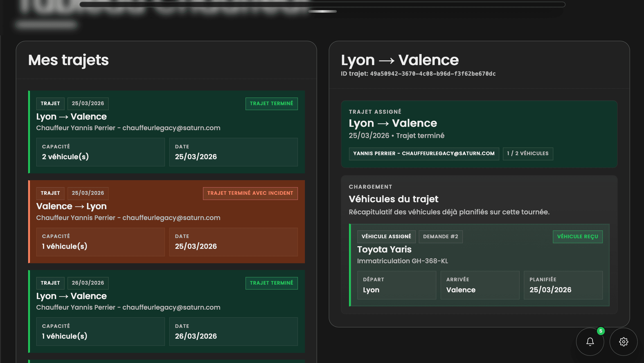Click the Arrivée Valence field
644x363 pixels.
click(x=480, y=285)
